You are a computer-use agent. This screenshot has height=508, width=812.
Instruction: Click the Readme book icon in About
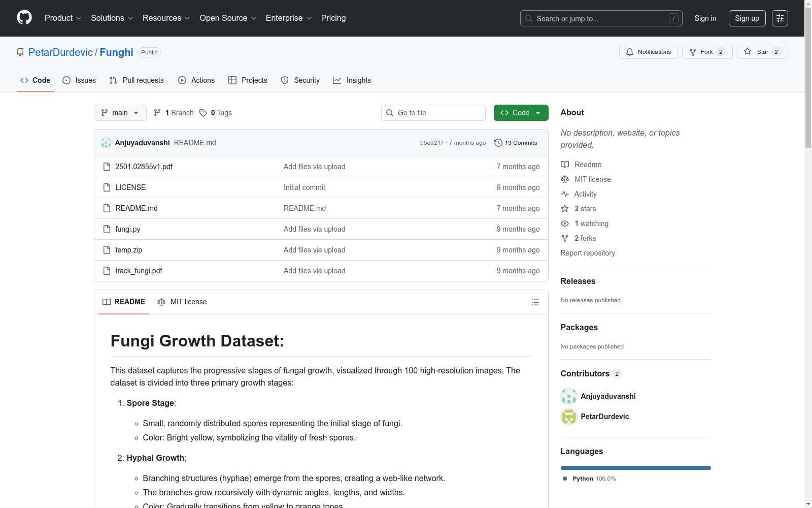click(565, 165)
